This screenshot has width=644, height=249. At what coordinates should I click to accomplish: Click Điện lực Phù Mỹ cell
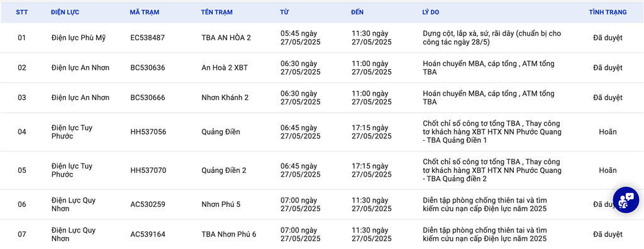pos(79,38)
